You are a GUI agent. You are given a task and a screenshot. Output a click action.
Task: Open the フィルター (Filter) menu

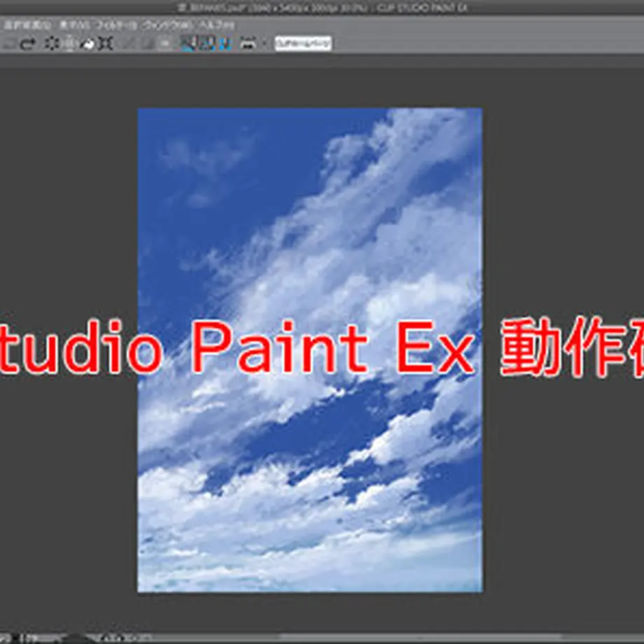pos(117,25)
